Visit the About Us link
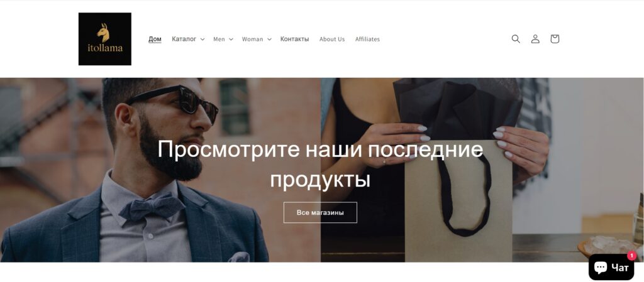 click(332, 39)
